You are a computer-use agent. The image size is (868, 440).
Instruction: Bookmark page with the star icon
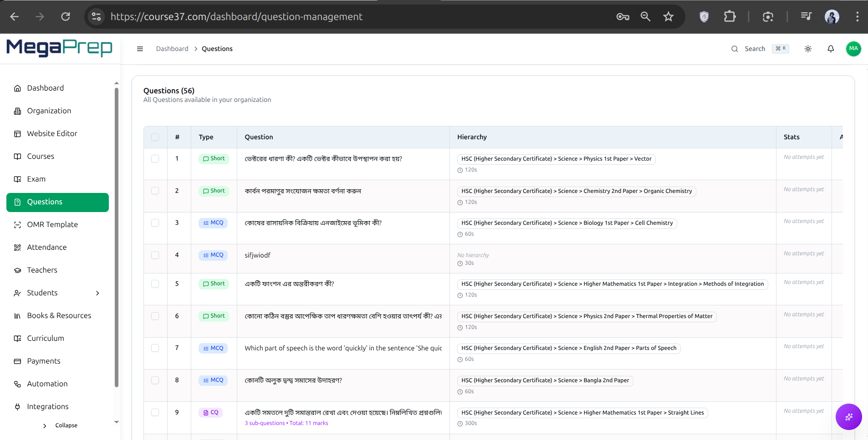click(x=668, y=17)
